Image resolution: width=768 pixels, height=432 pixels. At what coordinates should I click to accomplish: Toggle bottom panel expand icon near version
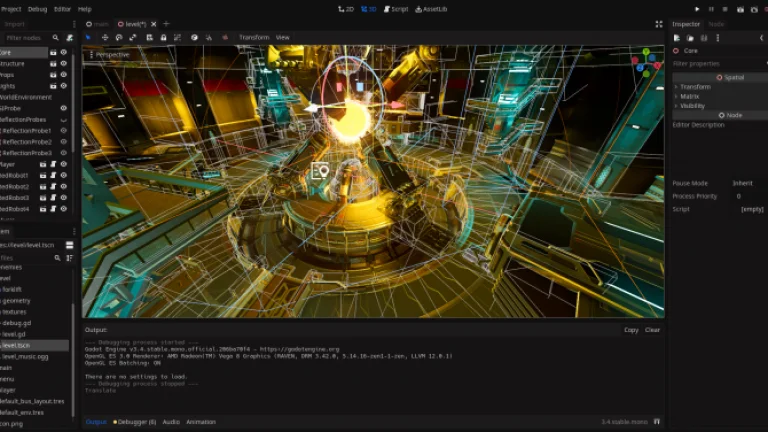point(657,421)
